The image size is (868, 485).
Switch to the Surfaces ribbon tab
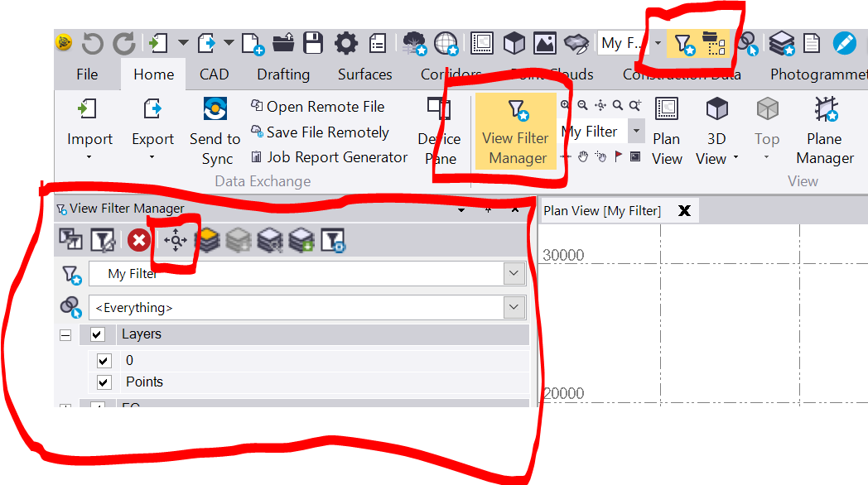364,74
